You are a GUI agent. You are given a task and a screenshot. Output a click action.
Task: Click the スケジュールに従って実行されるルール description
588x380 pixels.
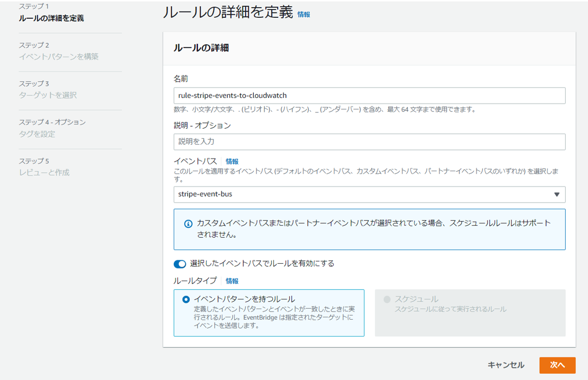pos(451,309)
